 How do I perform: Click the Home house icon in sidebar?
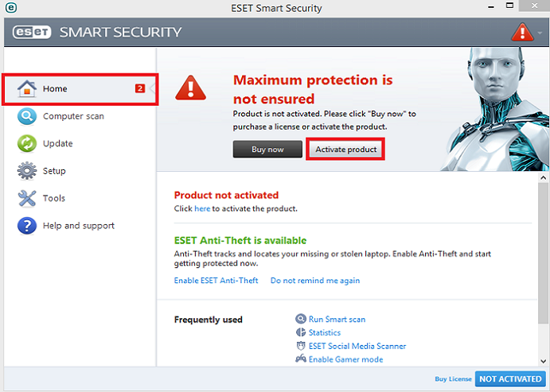(x=27, y=88)
